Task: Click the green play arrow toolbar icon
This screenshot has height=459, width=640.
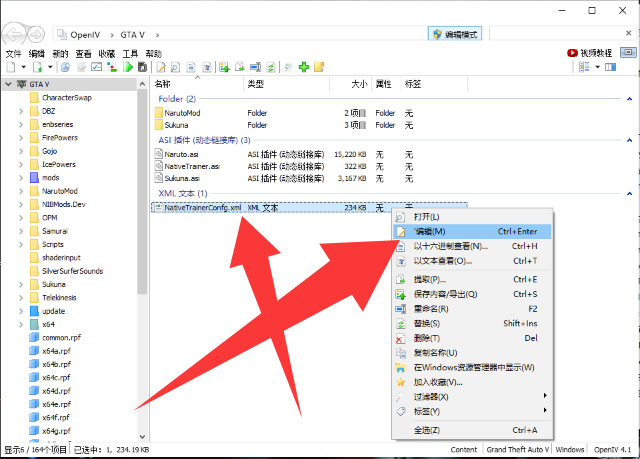Action: coord(128,67)
